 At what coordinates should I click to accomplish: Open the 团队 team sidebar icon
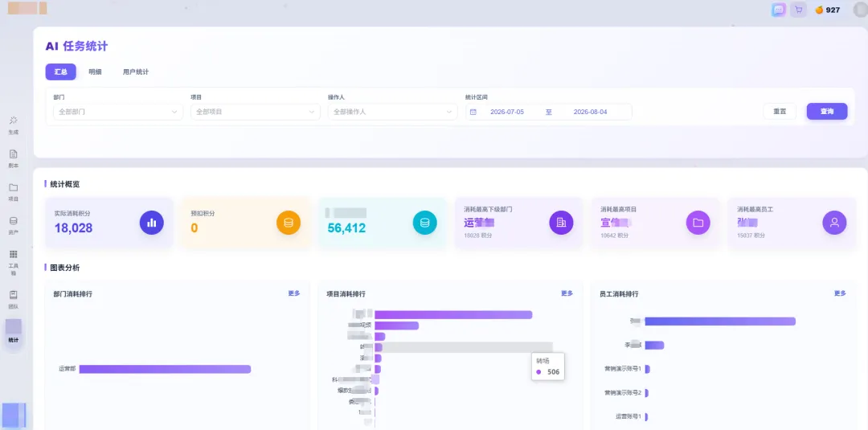(x=14, y=295)
